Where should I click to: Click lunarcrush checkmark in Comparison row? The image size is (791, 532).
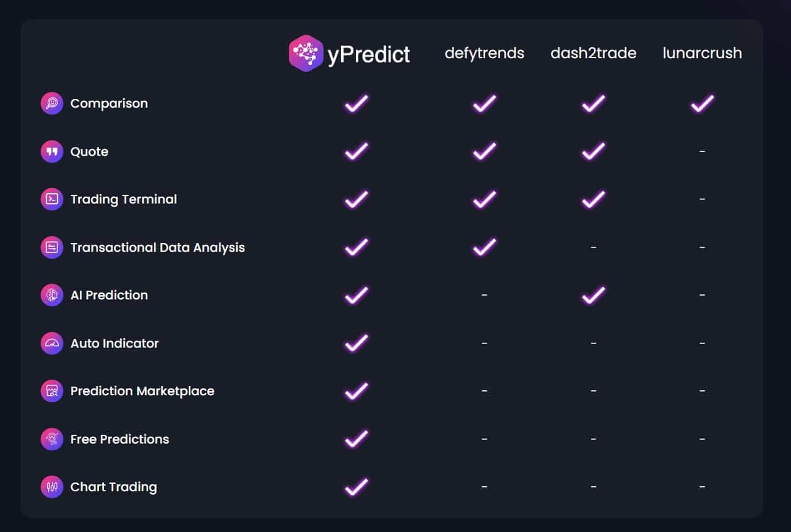pos(702,103)
